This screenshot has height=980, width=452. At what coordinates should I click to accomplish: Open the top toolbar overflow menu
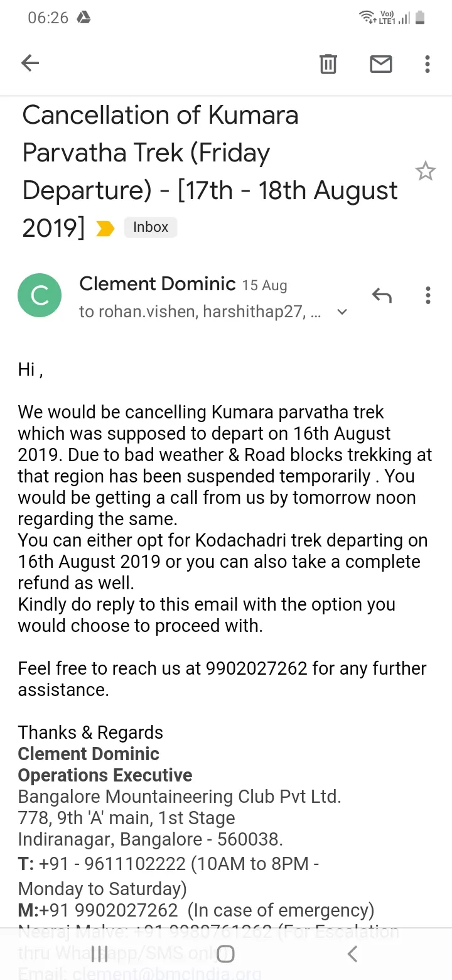pos(428,63)
